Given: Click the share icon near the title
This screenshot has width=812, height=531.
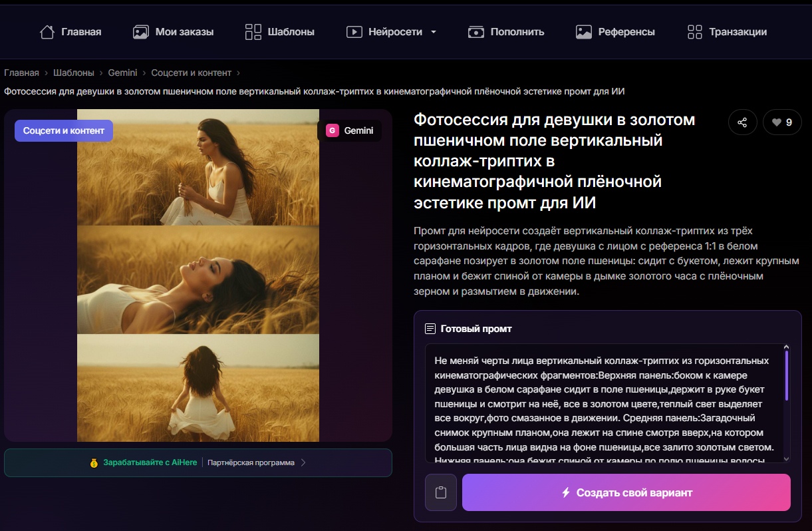Looking at the screenshot, I should tap(743, 122).
